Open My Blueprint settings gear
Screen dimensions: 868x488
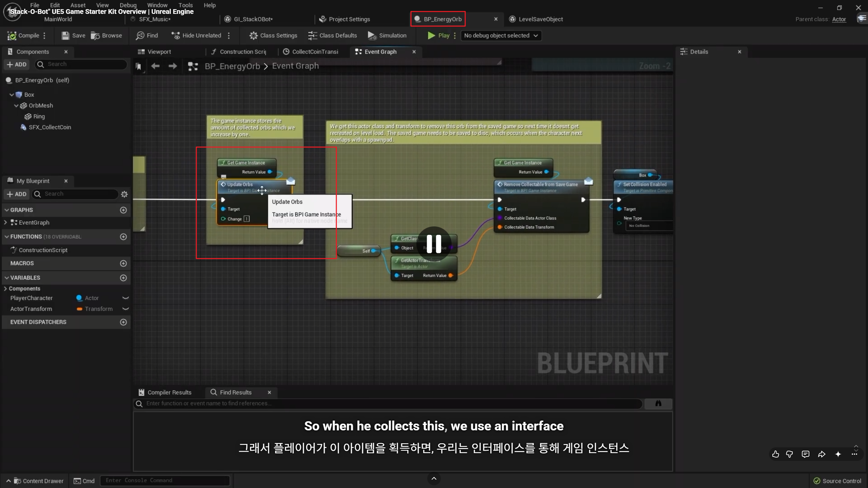click(124, 194)
